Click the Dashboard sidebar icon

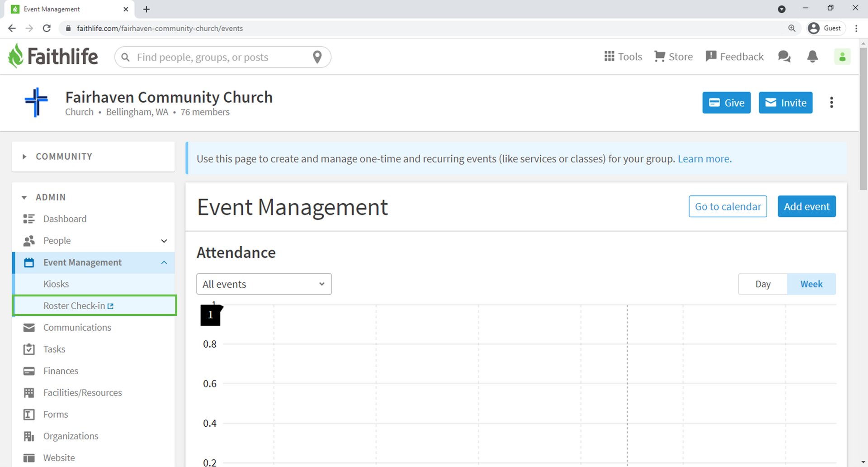pos(29,219)
